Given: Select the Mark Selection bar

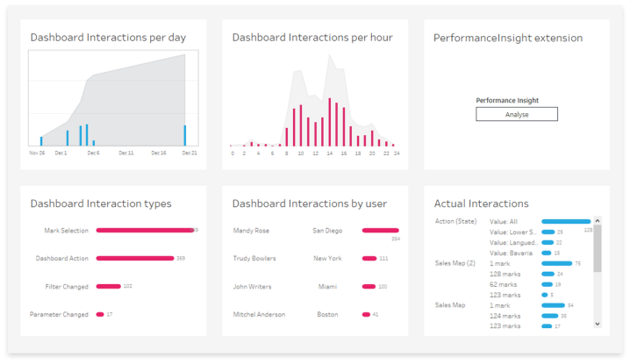Looking at the screenshot, I should (x=144, y=231).
